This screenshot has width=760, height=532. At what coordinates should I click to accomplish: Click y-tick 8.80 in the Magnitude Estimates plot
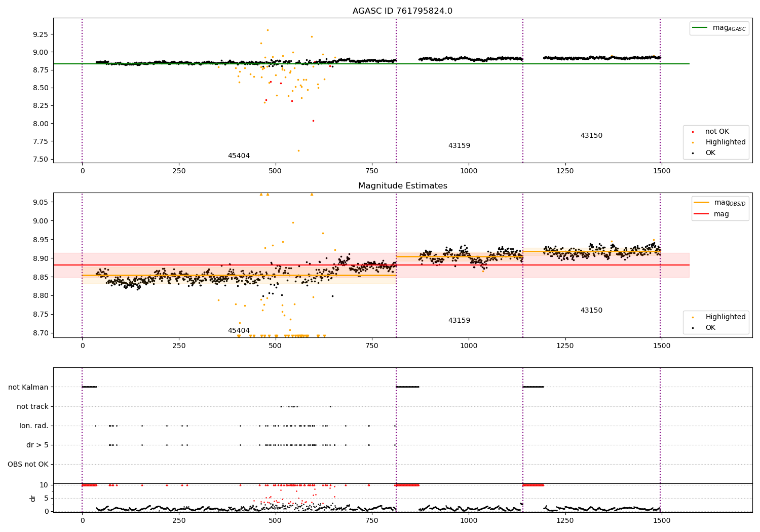[x=41, y=296]
